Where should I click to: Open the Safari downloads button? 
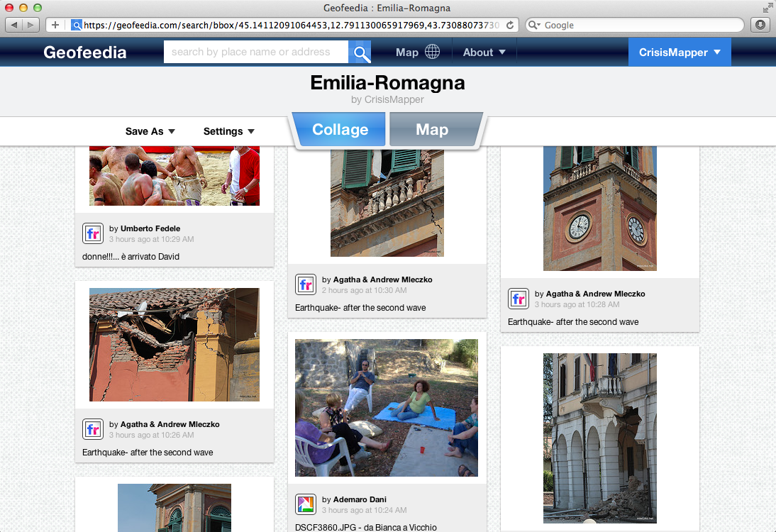760,25
